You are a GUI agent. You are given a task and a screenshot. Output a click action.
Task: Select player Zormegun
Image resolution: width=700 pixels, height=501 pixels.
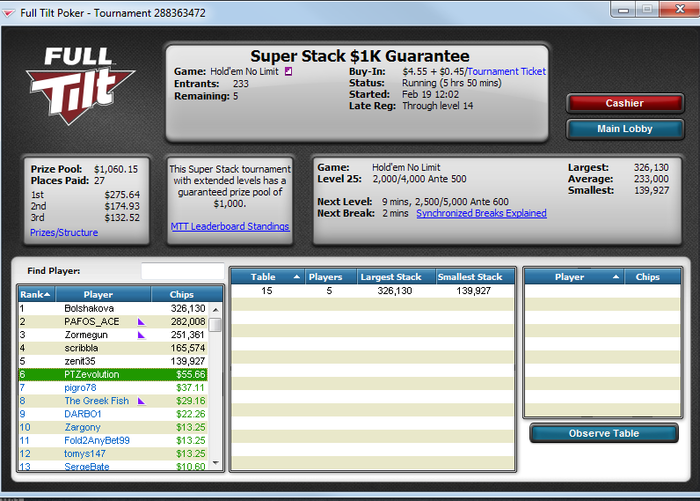(x=113, y=335)
